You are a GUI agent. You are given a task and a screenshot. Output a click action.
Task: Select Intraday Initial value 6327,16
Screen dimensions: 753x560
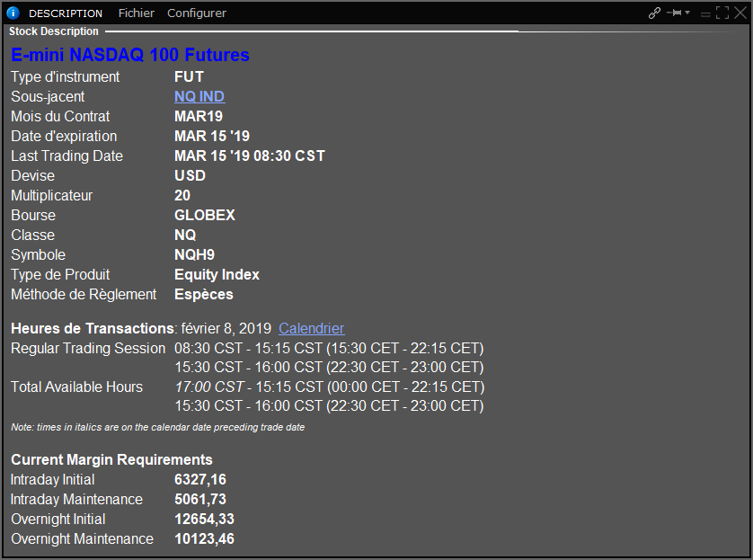point(200,479)
